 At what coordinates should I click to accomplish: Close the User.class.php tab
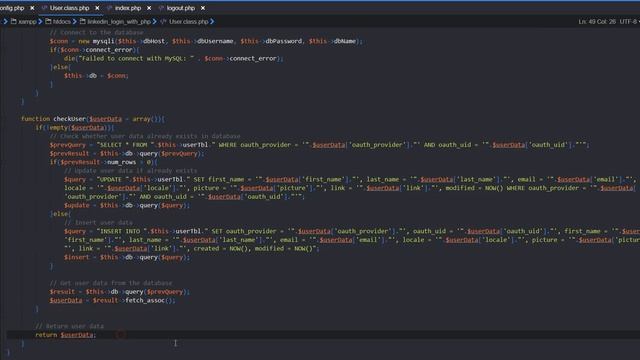tap(97, 8)
